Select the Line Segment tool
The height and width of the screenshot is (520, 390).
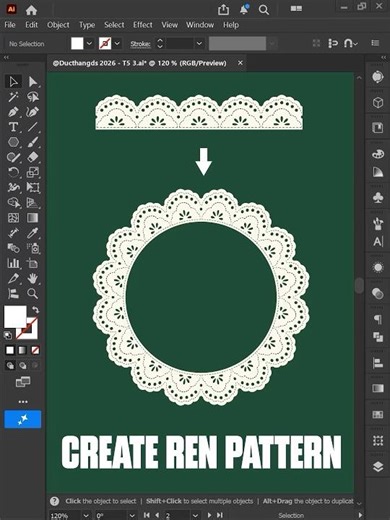(x=33, y=127)
